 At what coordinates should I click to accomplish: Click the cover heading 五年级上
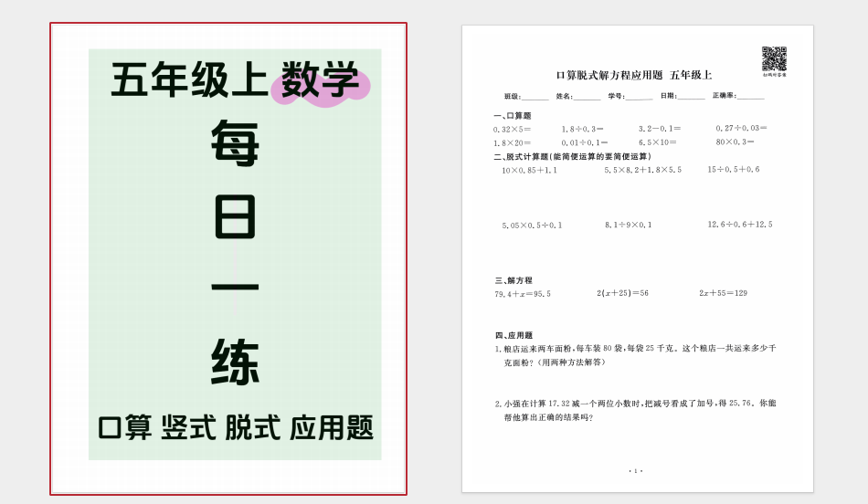click(189, 80)
